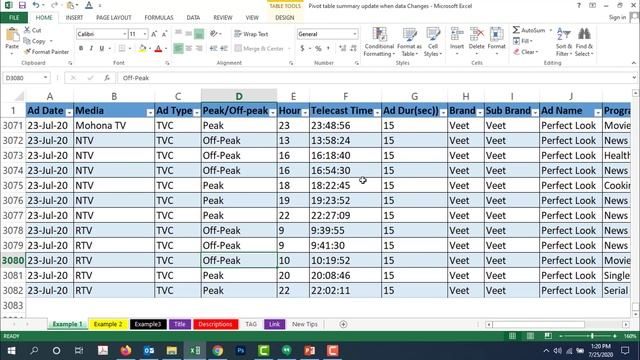Switch to Page Break Preview in status bar
Viewport: 640px width, 360px height.
(x=548, y=336)
